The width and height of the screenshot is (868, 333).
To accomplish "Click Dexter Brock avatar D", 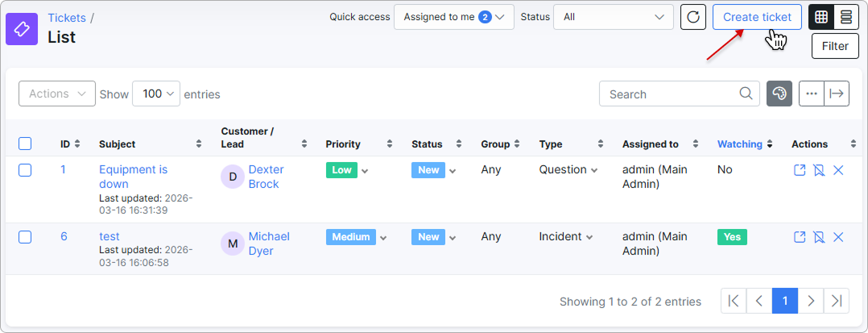I will [233, 177].
